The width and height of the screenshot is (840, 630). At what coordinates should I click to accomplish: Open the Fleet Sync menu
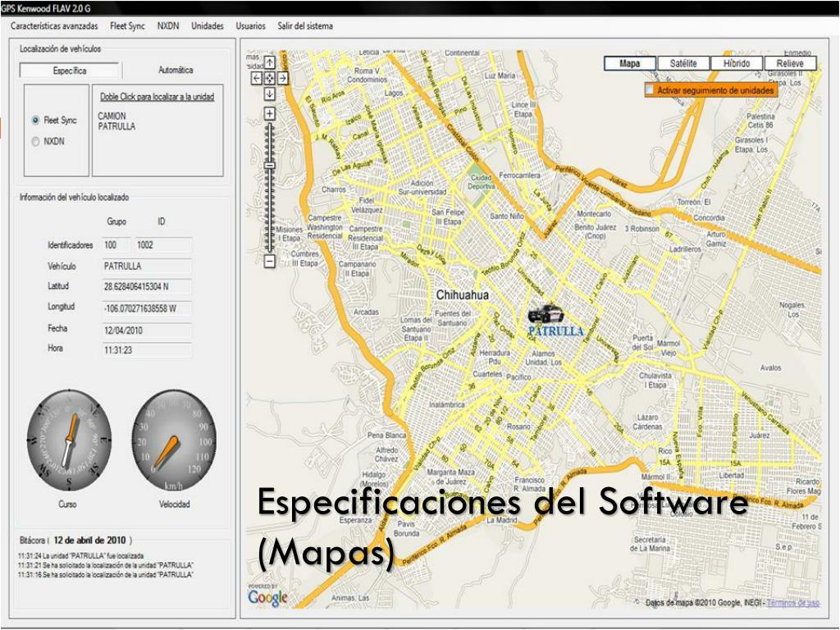coord(127,25)
